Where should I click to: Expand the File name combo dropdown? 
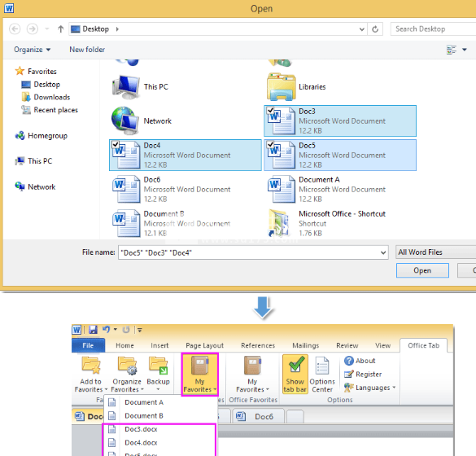[383, 252]
